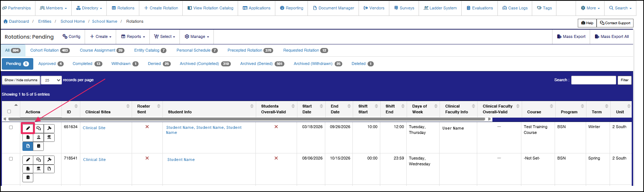Select the Deleted status tab

point(362,64)
